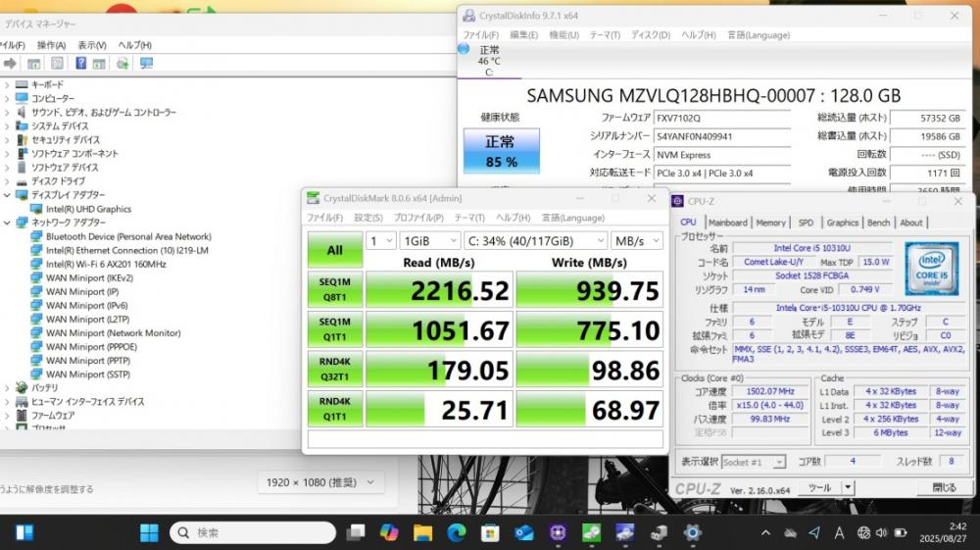
Task: Select Intel(R) Wi-Fi 6 AX201 160MHz device
Action: click(106, 264)
